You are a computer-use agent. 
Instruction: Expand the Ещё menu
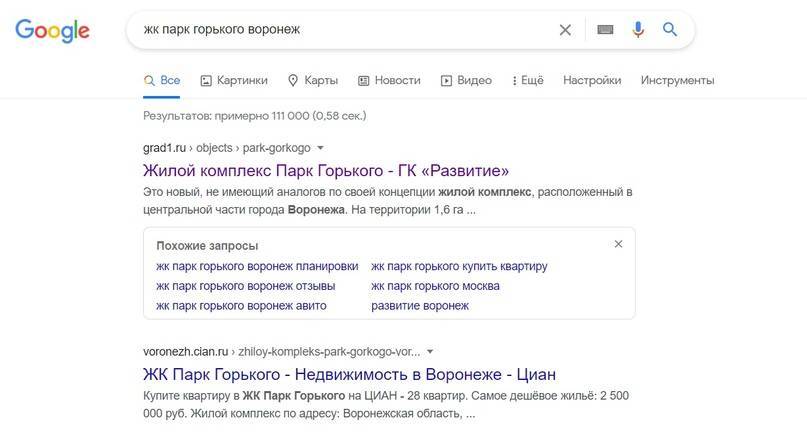[527, 80]
